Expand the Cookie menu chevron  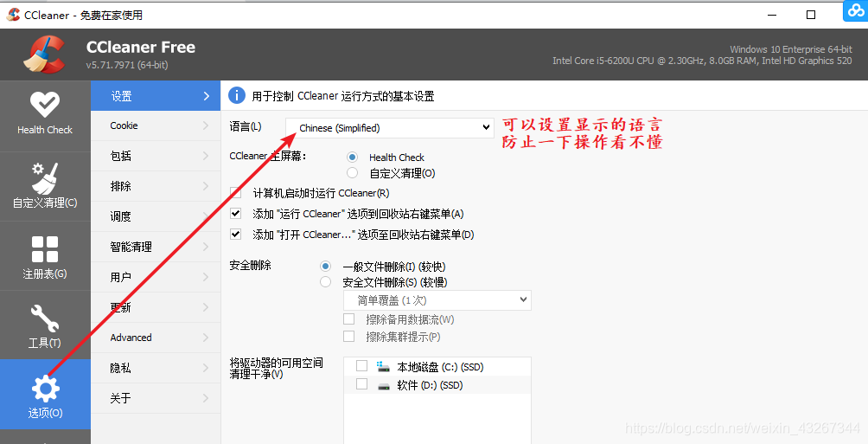pyautogui.click(x=207, y=125)
